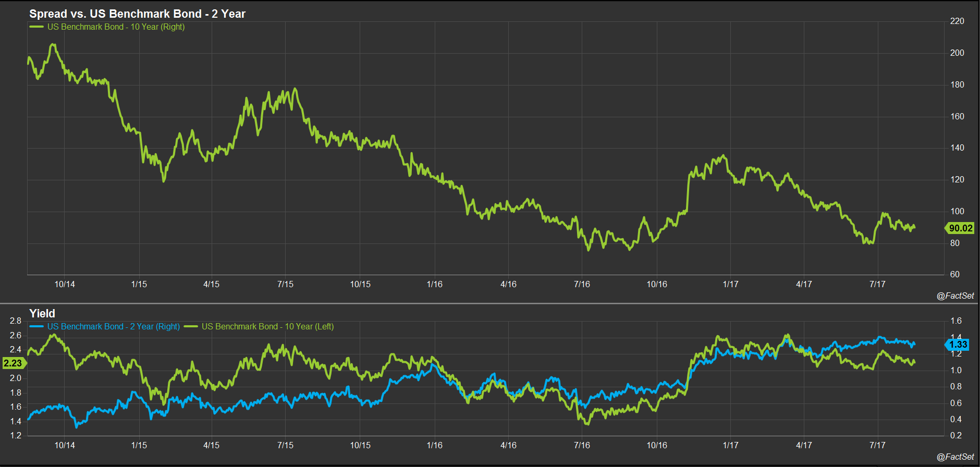Image resolution: width=980 pixels, height=467 pixels.
Task: Click the 120 axis label on the Spread chart
Action: pos(957,179)
